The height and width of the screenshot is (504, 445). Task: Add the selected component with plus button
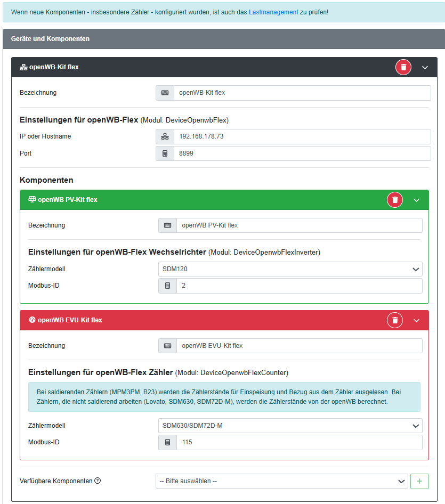419,481
